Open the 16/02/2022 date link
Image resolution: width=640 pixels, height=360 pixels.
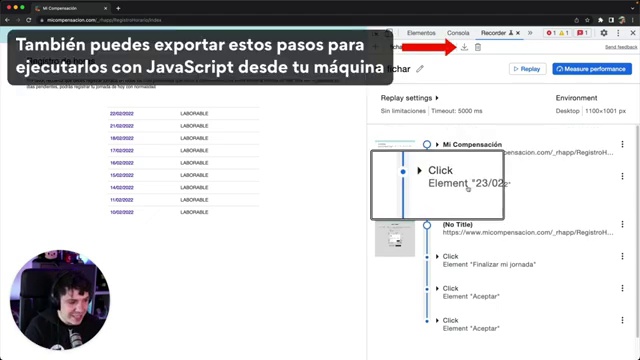pos(122,163)
